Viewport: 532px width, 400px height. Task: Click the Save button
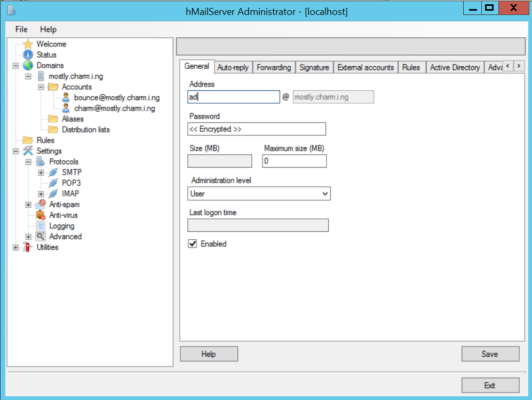pos(490,354)
